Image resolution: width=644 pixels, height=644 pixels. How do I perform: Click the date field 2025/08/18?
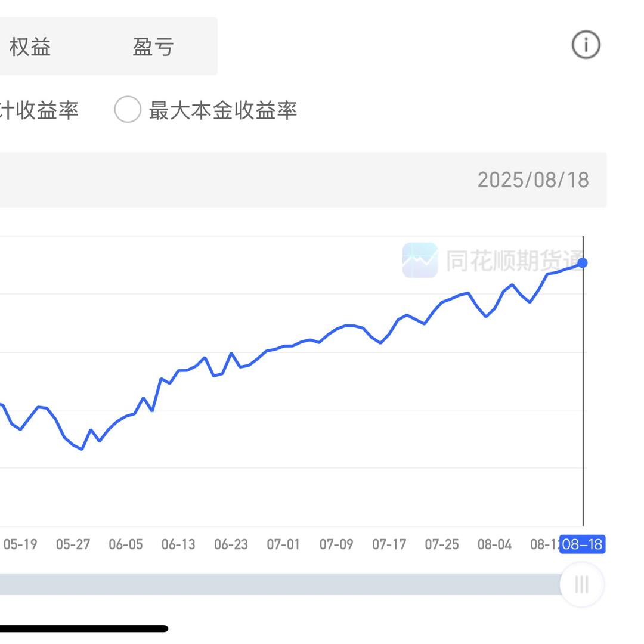pyautogui.click(x=533, y=180)
